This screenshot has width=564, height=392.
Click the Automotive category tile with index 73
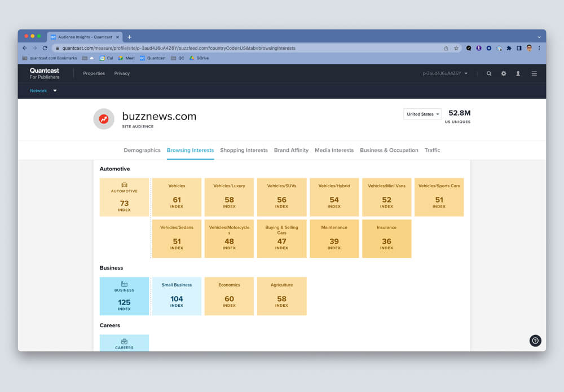124,197
